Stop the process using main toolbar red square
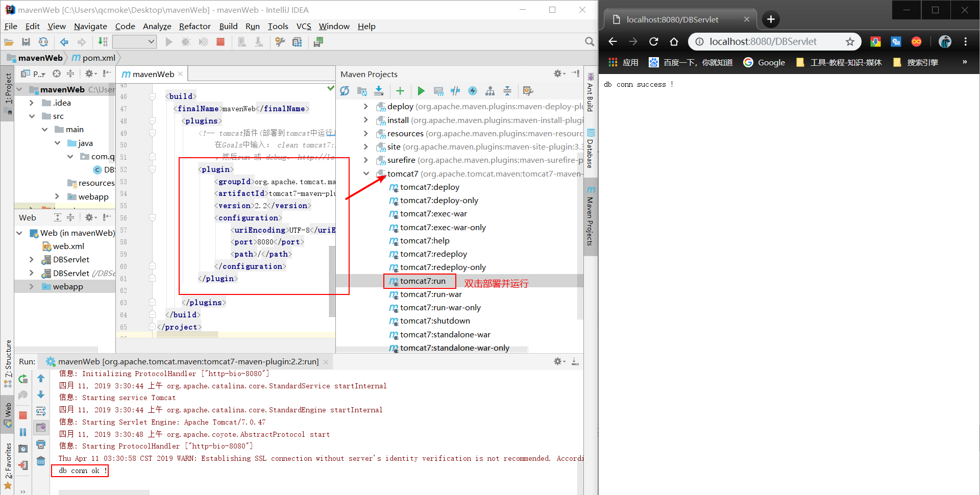Viewport: 980px width, 495px height. (x=220, y=42)
